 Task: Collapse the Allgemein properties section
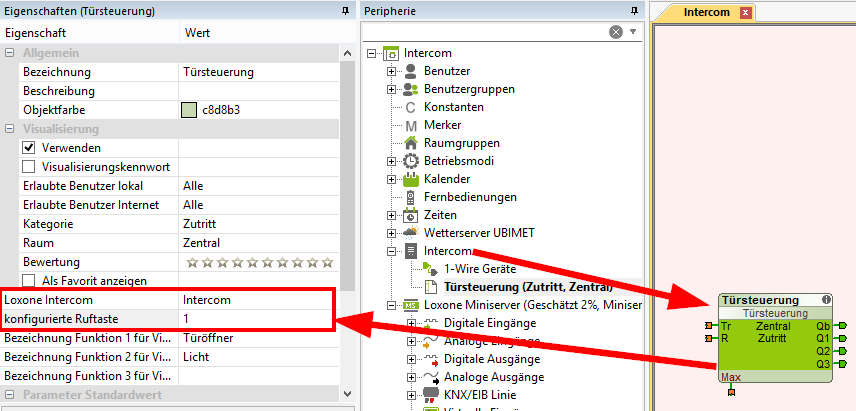[x=10, y=53]
